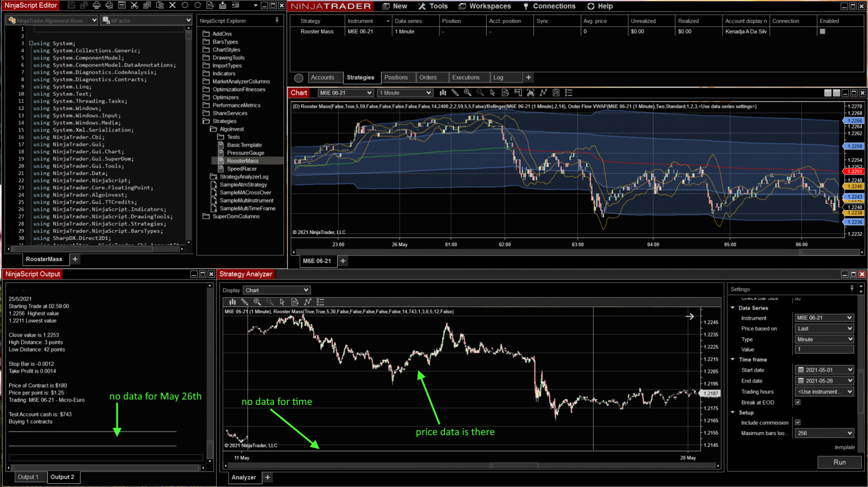868x487 pixels.
Task: Open Chart Trader in main Chart toolbar
Action: (x=518, y=93)
